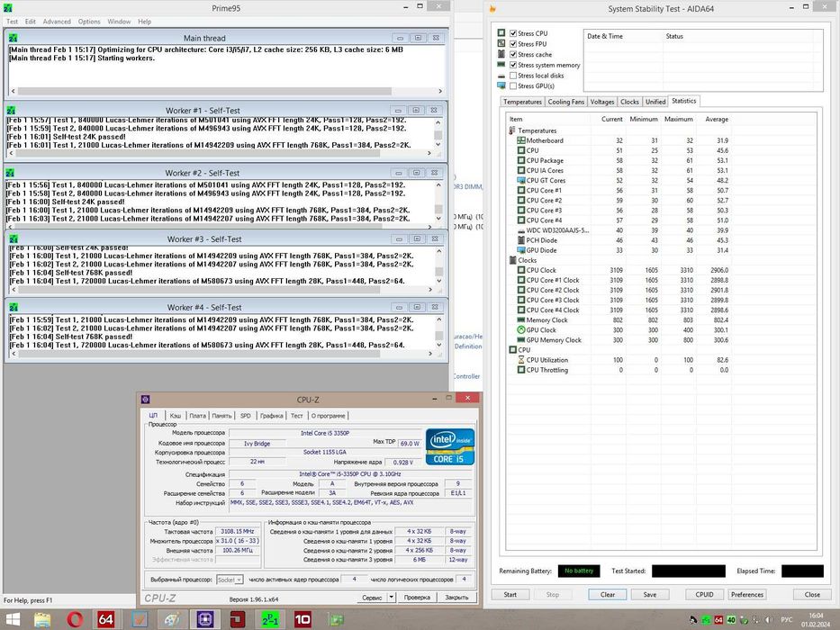The image size is (840, 630).
Task: Click the Save button in AIDA64
Action: pos(650,595)
